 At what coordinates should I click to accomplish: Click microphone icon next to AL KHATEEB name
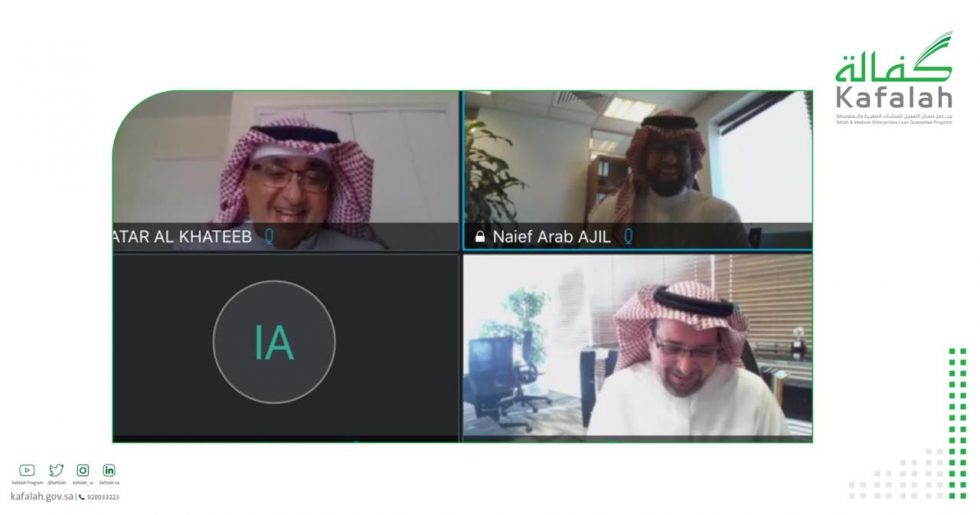pos(269,236)
